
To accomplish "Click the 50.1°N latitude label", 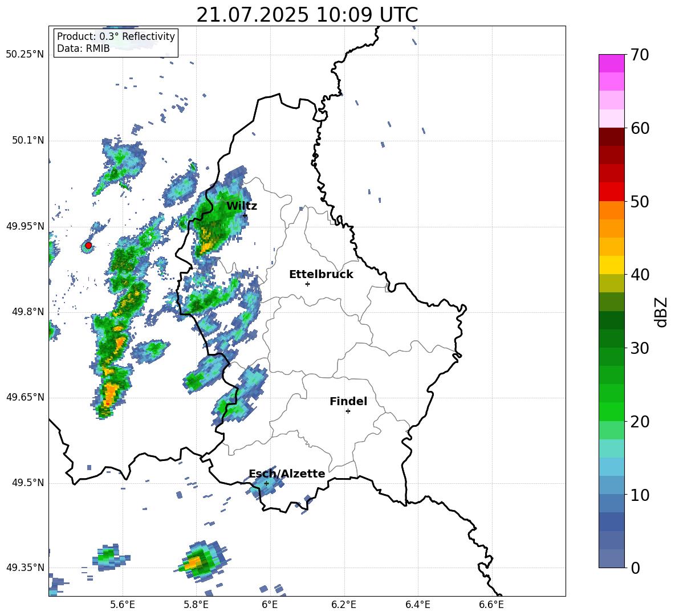I will coord(27,140).
